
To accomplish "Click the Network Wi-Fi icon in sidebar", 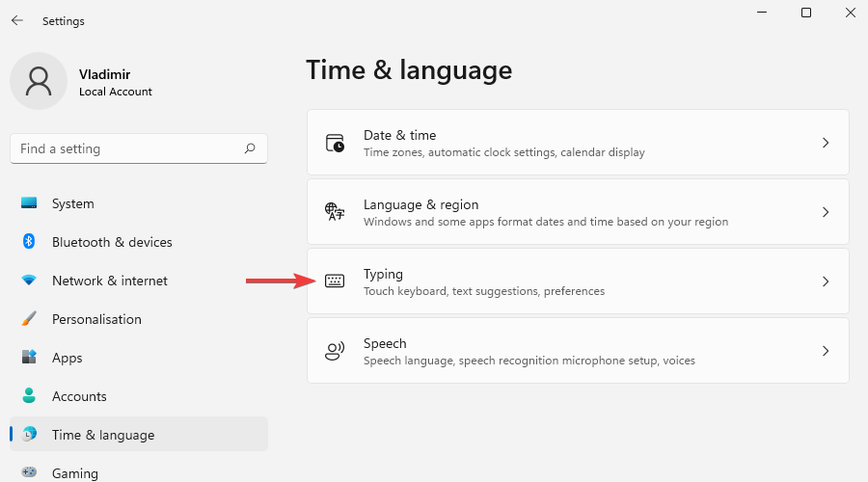I will coord(29,281).
